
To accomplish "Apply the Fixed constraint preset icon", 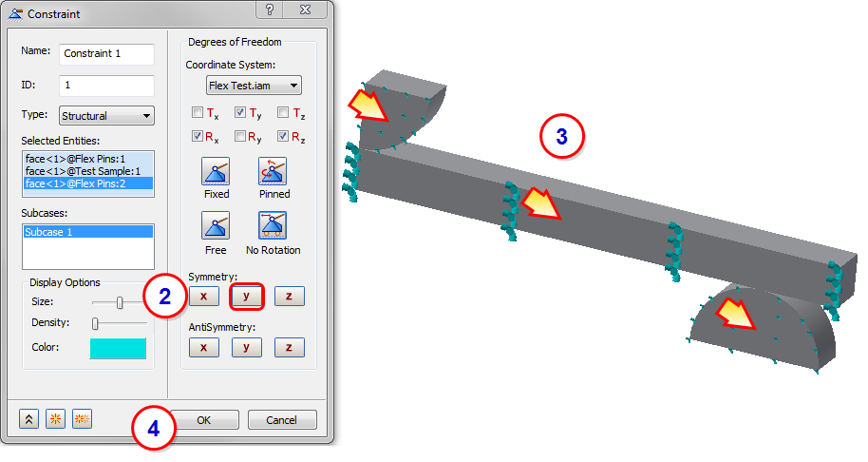I will (x=216, y=171).
